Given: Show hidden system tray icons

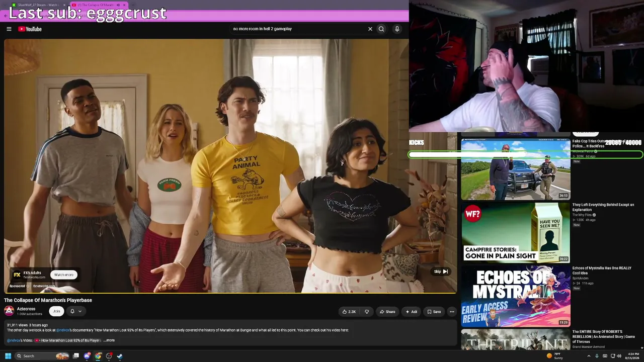Looking at the screenshot, I should tap(589, 356).
